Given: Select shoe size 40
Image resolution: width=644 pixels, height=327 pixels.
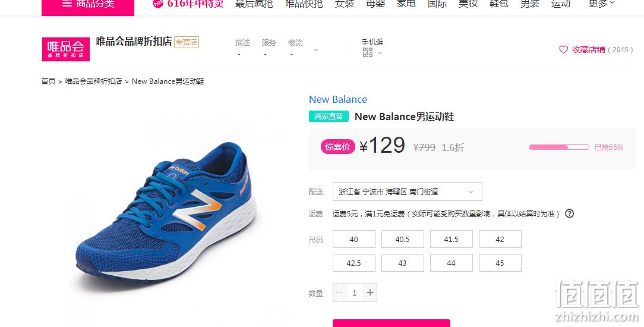Looking at the screenshot, I should tap(353, 239).
